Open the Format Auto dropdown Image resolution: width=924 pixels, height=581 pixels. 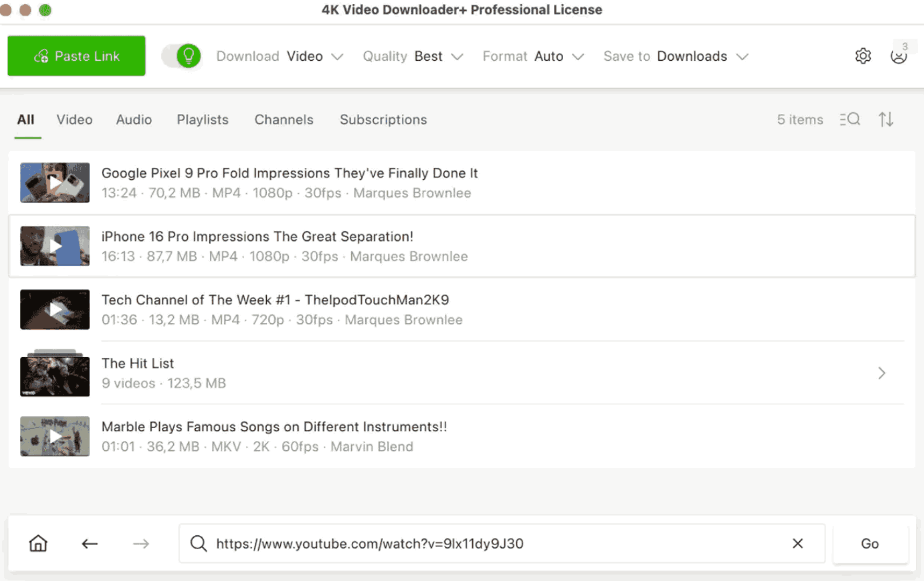[559, 56]
